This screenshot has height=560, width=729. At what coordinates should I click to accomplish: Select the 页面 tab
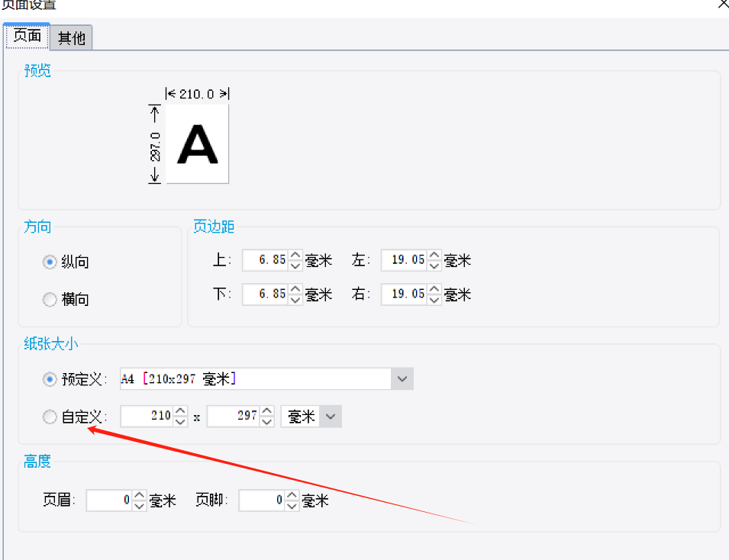pyautogui.click(x=27, y=36)
